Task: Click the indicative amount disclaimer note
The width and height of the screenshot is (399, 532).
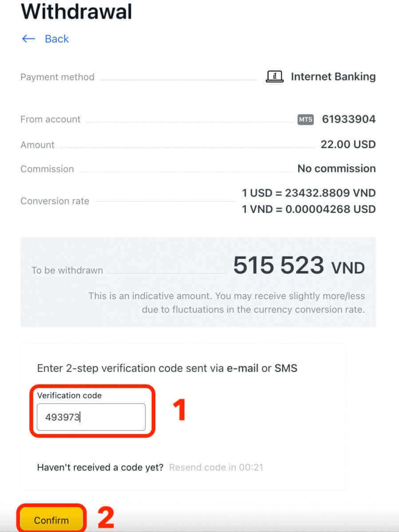Action: (226, 302)
